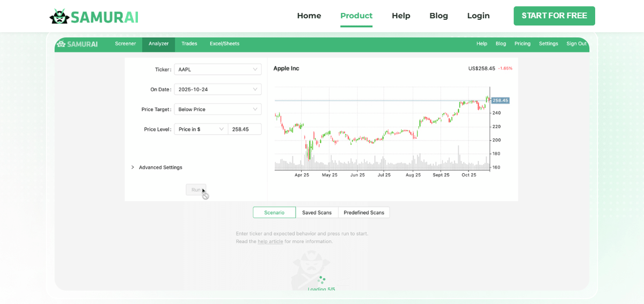Viewport: 644px width, 304px height.
Task: Open the Help page in the site nav
Action: [401, 16]
